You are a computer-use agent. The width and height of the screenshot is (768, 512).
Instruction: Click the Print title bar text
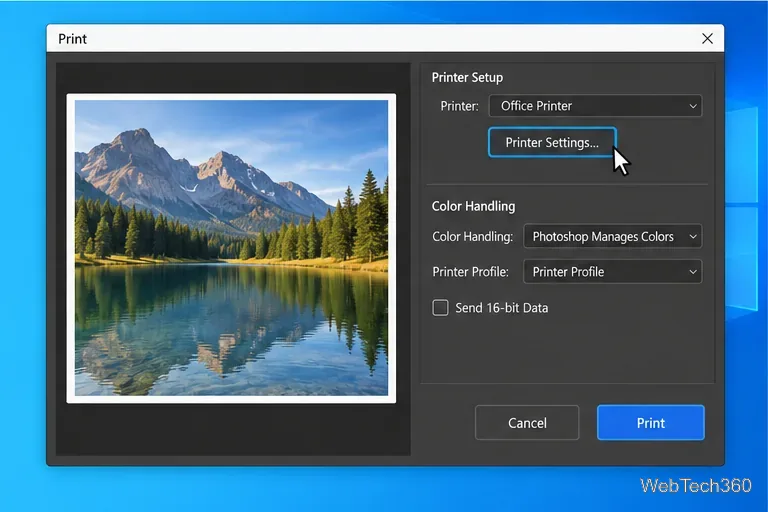[x=72, y=39]
